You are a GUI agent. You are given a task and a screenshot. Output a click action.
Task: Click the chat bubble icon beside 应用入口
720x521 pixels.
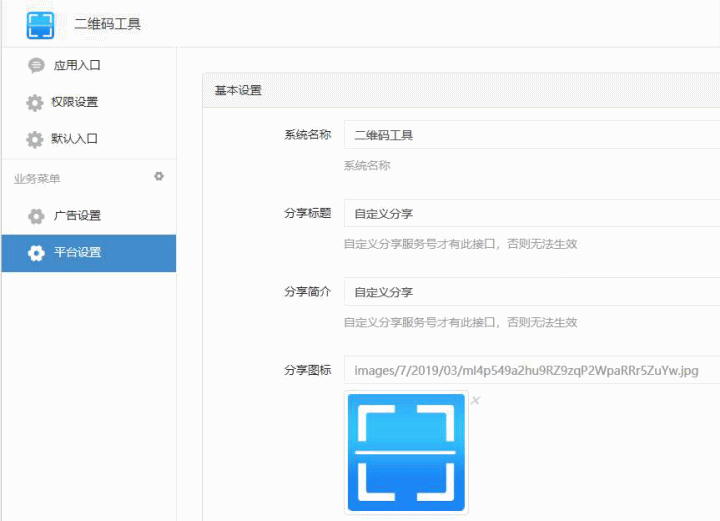[36, 66]
